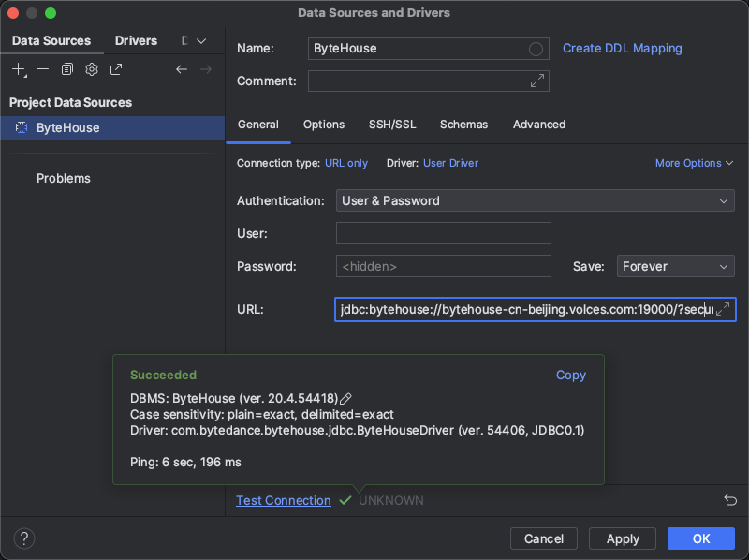Go forward using the right arrow
749x560 pixels.
click(206, 69)
